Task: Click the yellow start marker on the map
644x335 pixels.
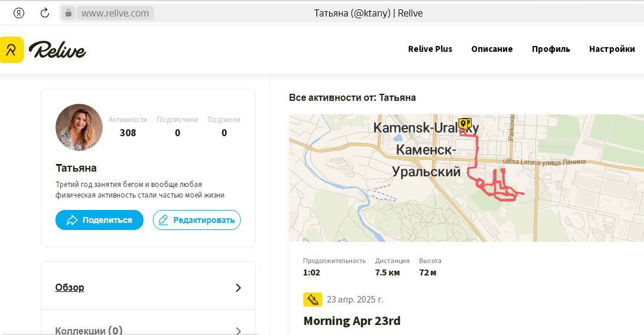Action: point(465,124)
